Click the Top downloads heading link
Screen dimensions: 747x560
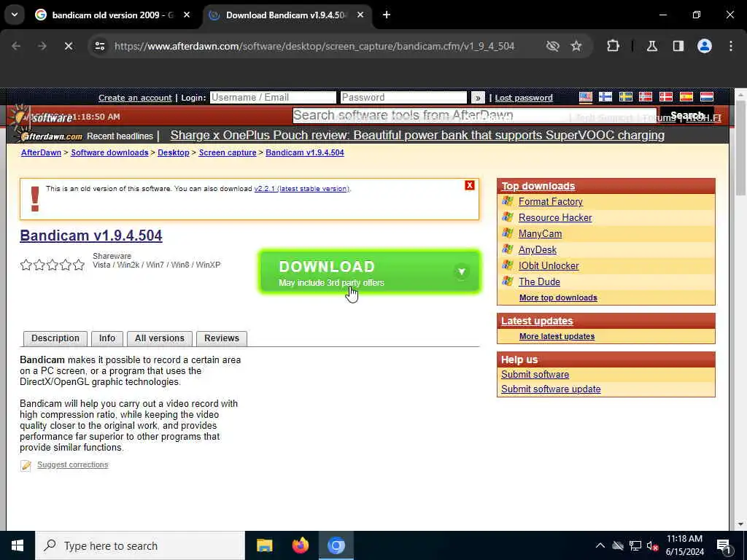[x=538, y=186]
